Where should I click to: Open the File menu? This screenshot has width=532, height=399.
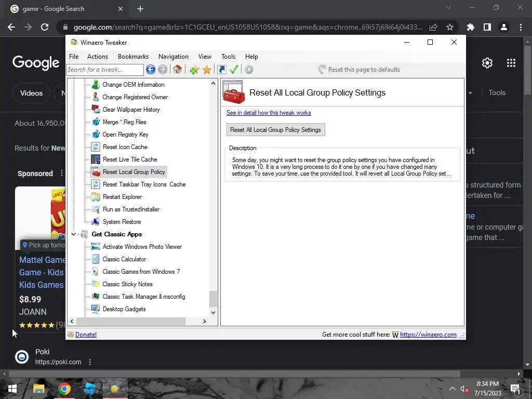click(74, 57)
